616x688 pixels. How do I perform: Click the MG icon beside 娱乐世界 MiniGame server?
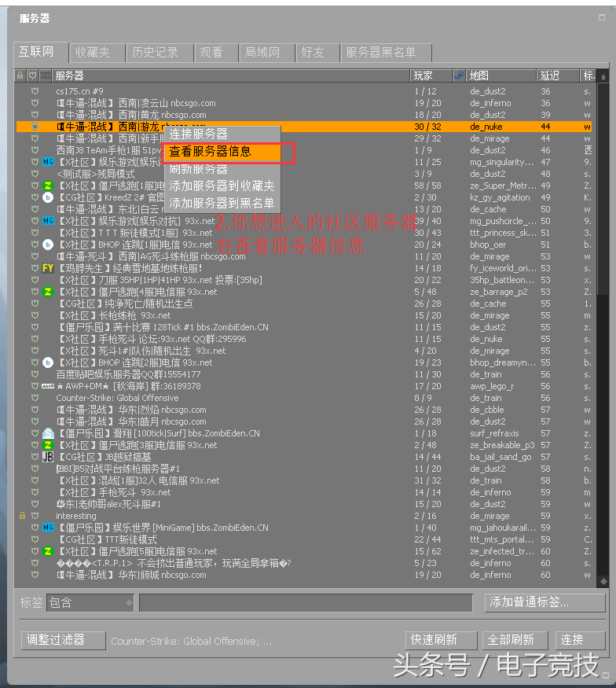coord(47,528)
